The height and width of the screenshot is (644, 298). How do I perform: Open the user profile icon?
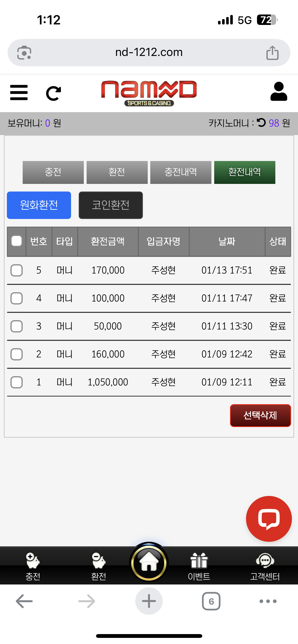pos(279,92)
